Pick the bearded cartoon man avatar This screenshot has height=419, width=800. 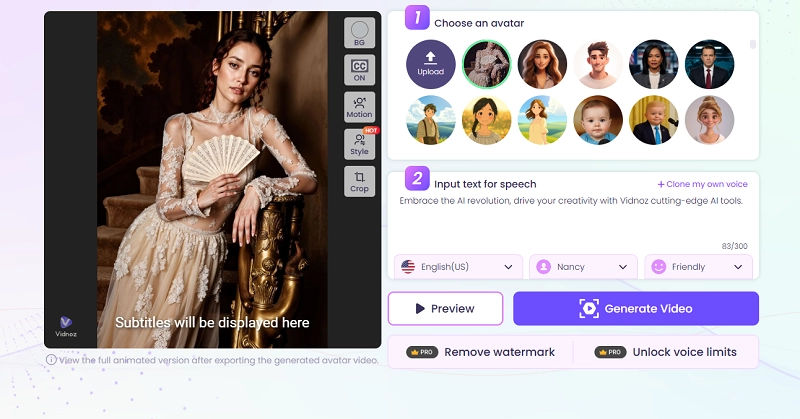(598, 64)
